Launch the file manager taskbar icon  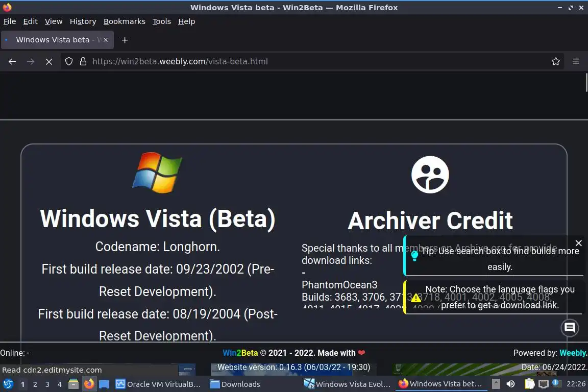pyautogui.click(x=73, y=384)
